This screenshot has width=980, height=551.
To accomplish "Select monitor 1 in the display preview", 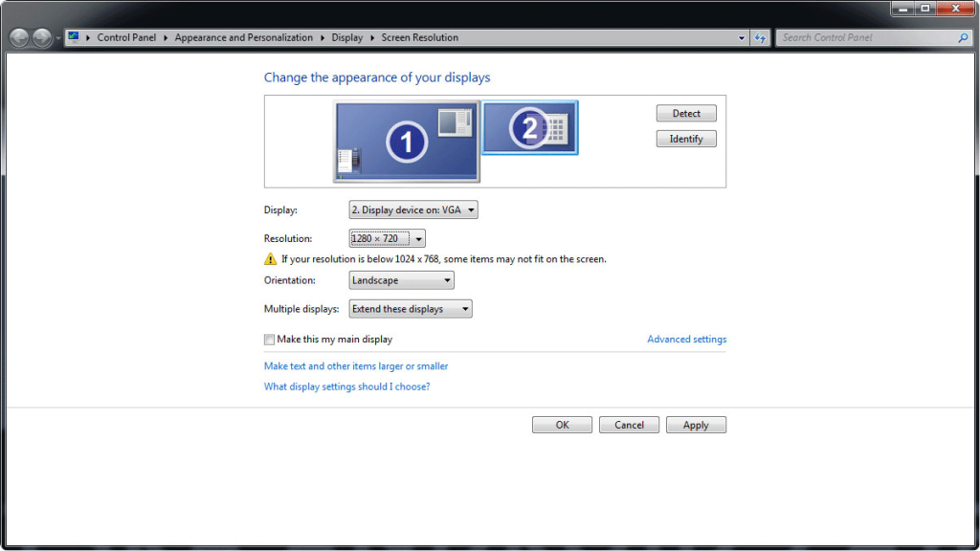I will pos(407,142).
